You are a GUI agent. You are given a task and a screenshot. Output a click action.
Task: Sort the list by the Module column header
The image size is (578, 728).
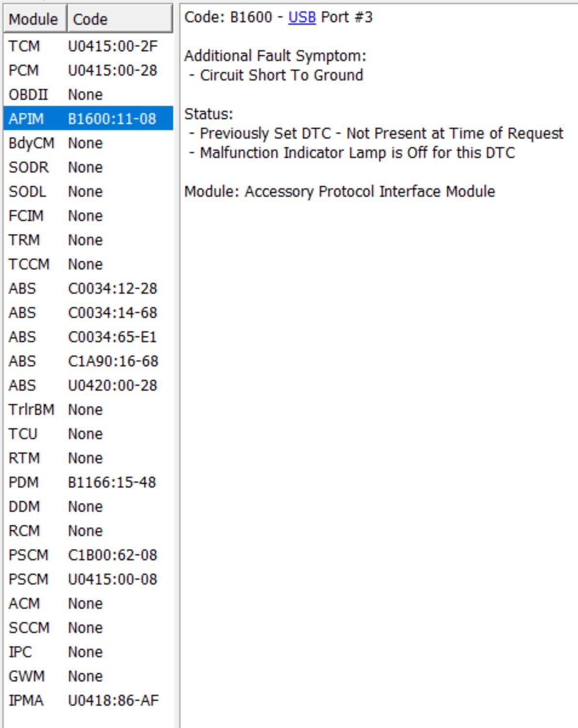pyautogui.click(x=34, y=19)
